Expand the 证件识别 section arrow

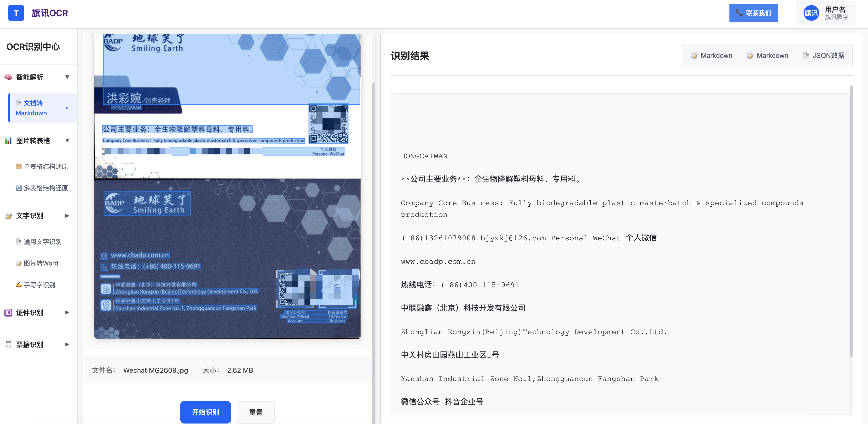coord(67,313)
